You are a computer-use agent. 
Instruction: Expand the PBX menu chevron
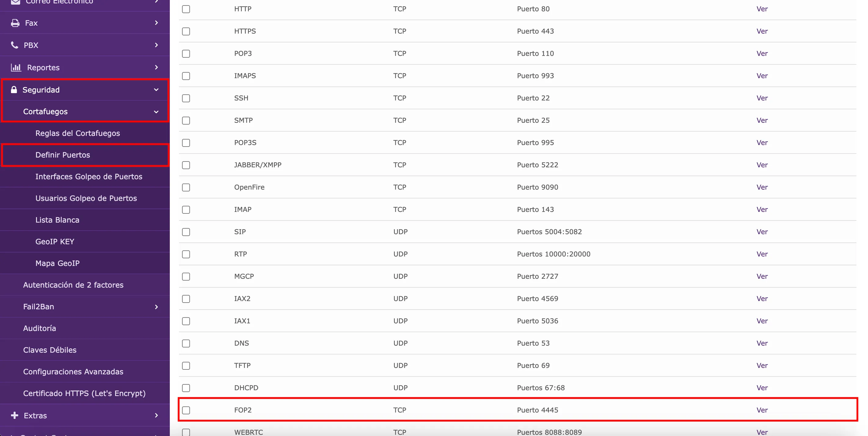pyautogui.click(x=156, y=45)
